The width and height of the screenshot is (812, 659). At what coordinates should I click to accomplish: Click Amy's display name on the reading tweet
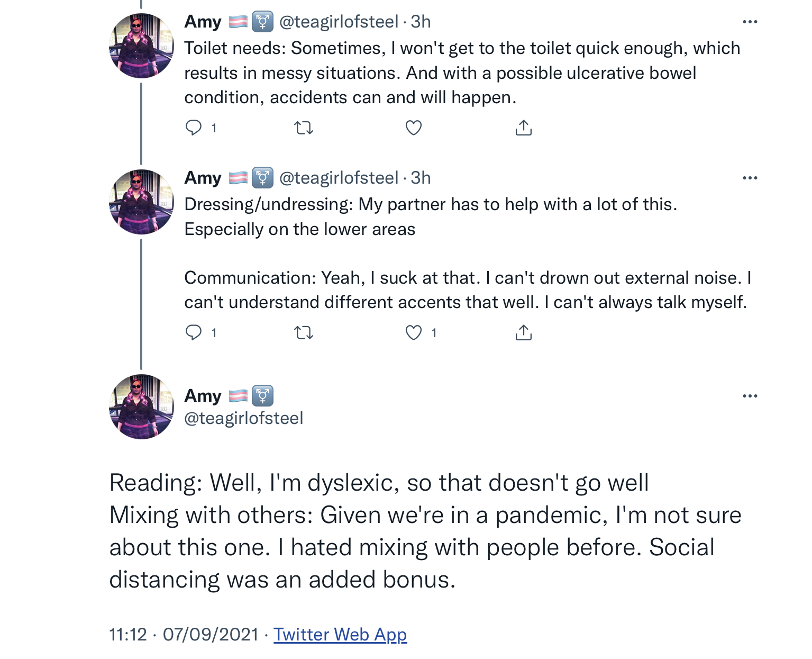click(x=203, y=396)
